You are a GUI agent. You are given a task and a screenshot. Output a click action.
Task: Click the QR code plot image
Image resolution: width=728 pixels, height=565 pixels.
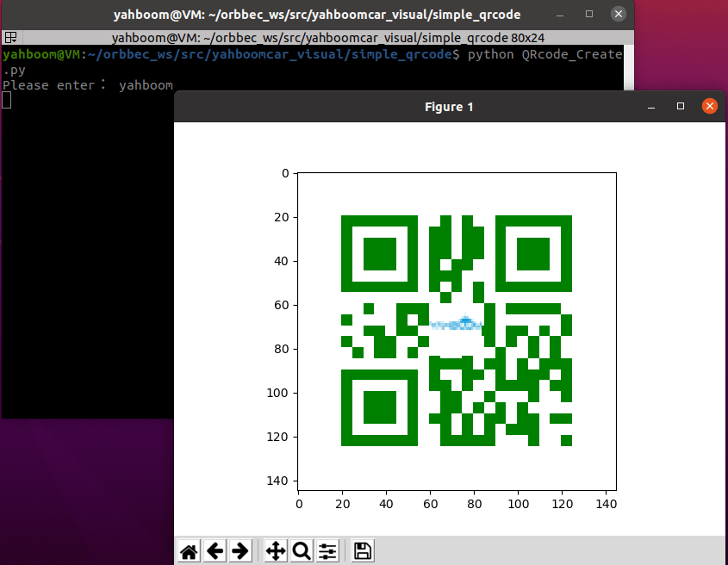457,331
